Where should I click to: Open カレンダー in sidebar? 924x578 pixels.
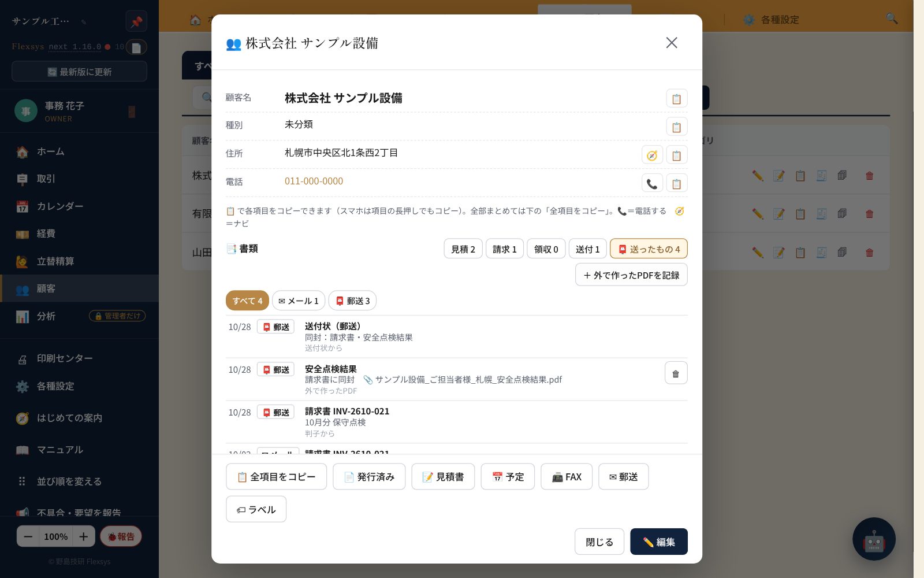[79, 206]
